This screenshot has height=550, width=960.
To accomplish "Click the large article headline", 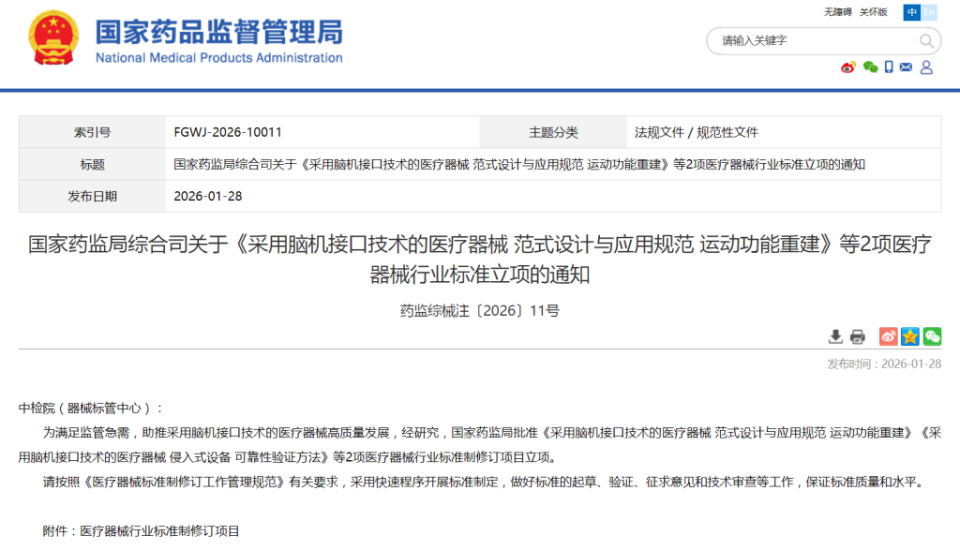I will tap(480, 259).
